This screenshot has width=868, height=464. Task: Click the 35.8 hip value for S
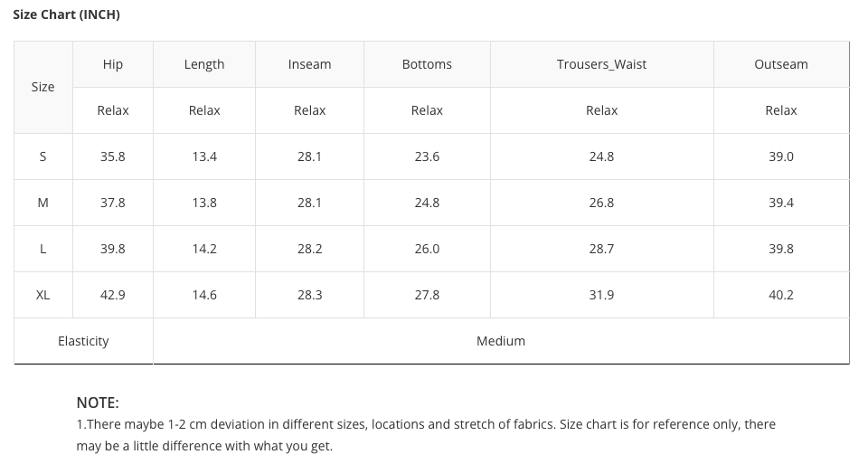pyautogui.click(x=113, y=156)
